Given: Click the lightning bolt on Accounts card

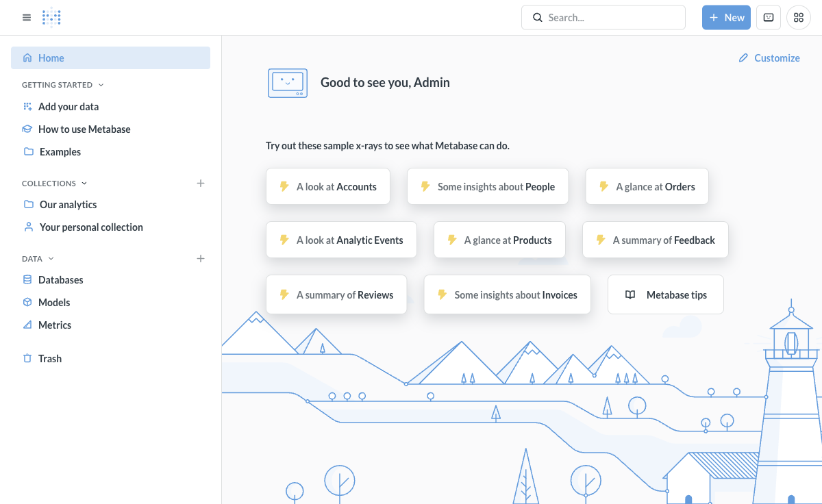Looking at the screenshot, I should click(x=284, y=186).
